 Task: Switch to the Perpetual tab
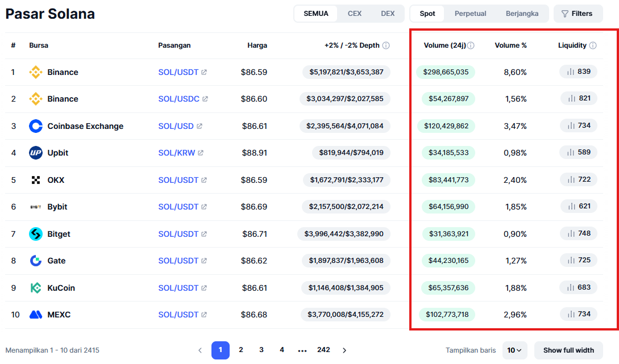[470, 14]
